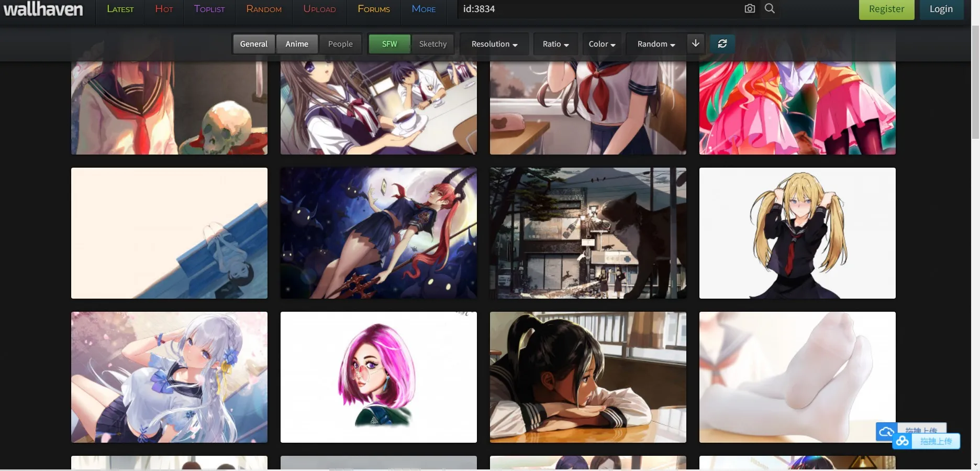Open the Upload page

tap(319, 9)
